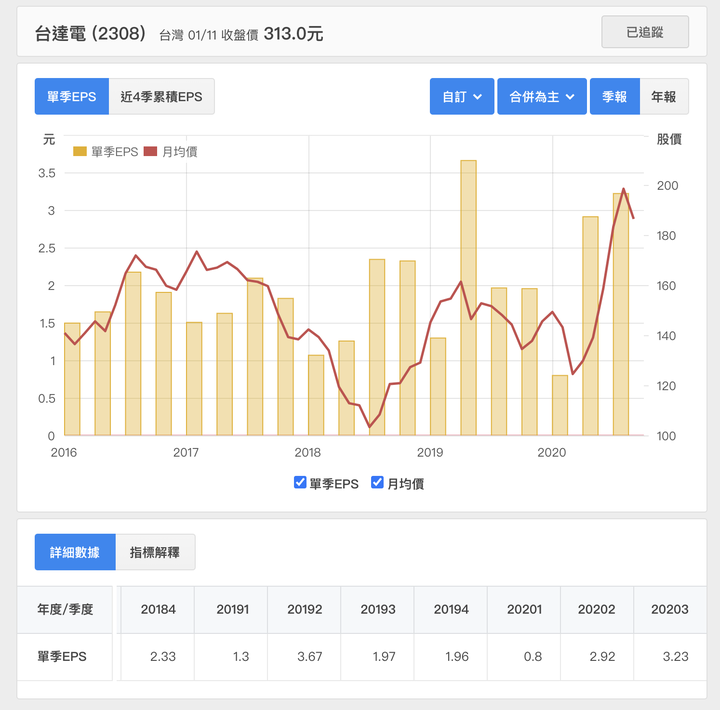The image size is (720, 710).
Task: Click the 20184 column header
Action: pyautogui.click(x=158, y=609)
